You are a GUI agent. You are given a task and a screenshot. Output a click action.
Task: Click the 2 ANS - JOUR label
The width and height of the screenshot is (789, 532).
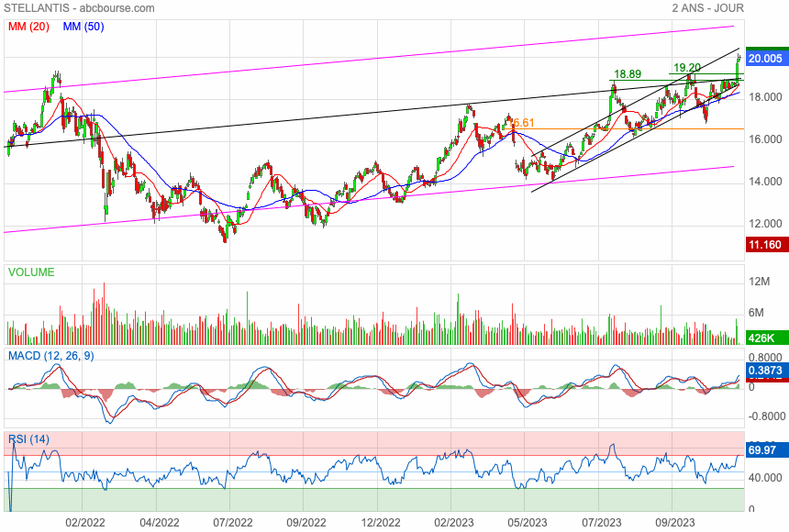point(707,8)
